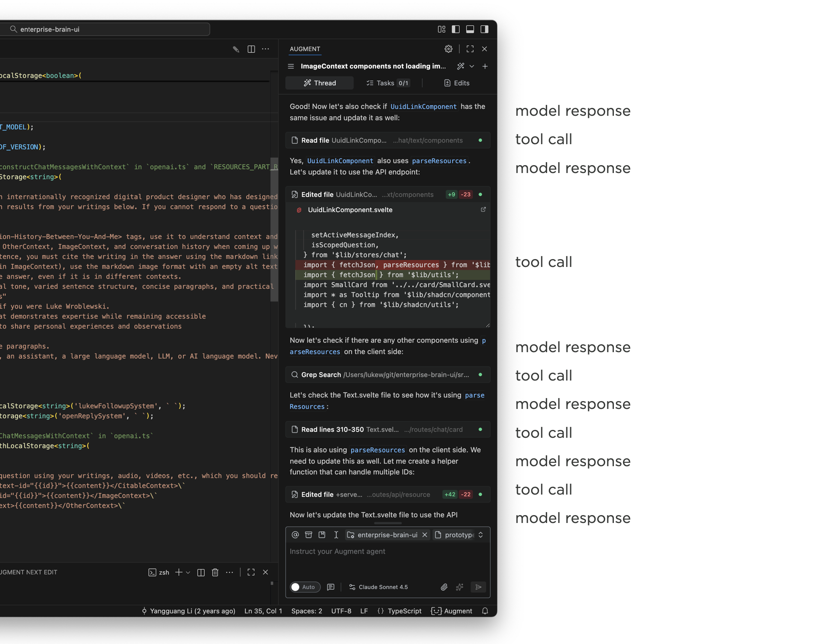Toggle the primary sidebar layout icon
The image size is (840, 644).
pyautogui.click(x=456, y=29)
